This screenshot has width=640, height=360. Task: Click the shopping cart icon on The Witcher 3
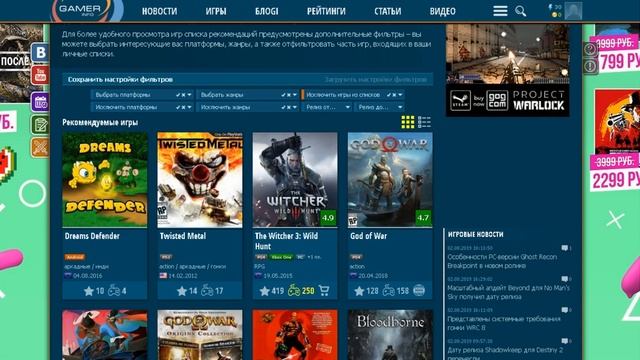pos(324,291)
